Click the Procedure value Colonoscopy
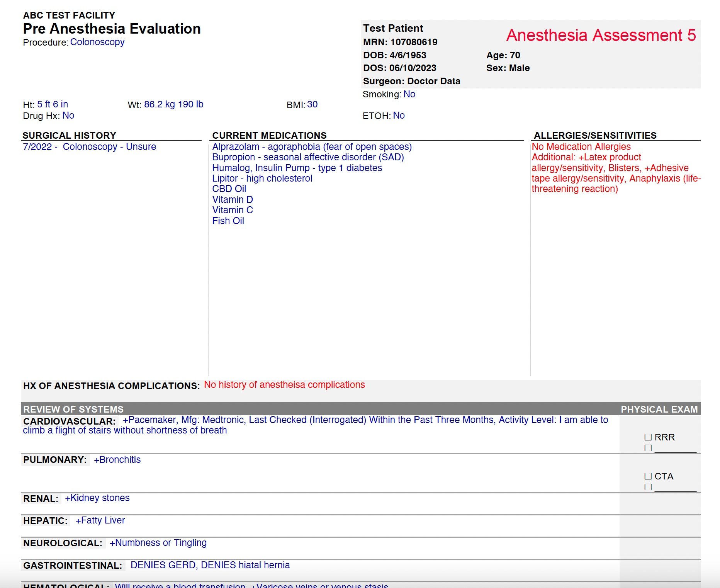This screenshot has height=588, width=720. click(x=97, y=42)
